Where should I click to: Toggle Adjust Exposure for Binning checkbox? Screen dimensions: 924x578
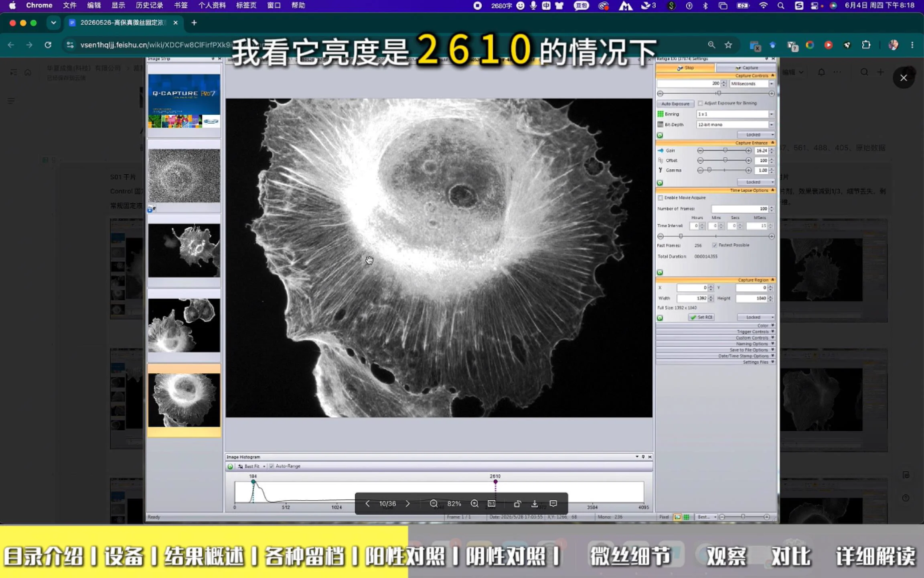coord(700,103)
